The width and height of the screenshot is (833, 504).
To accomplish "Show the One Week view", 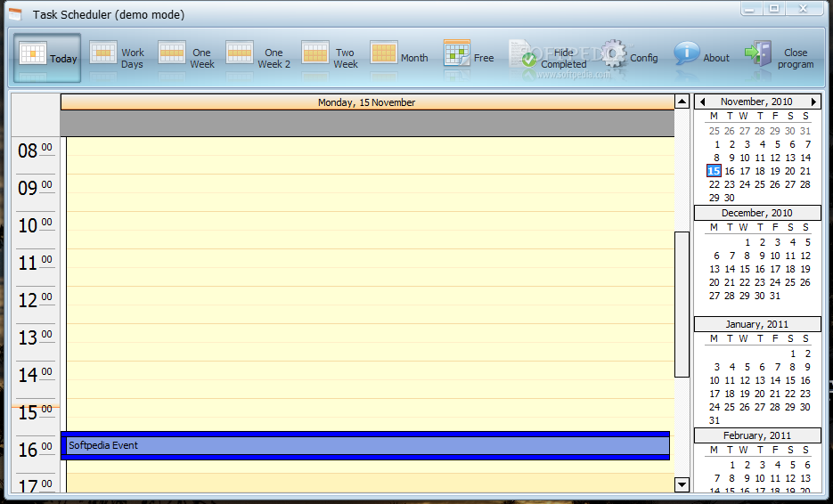I will click(186, 58).
